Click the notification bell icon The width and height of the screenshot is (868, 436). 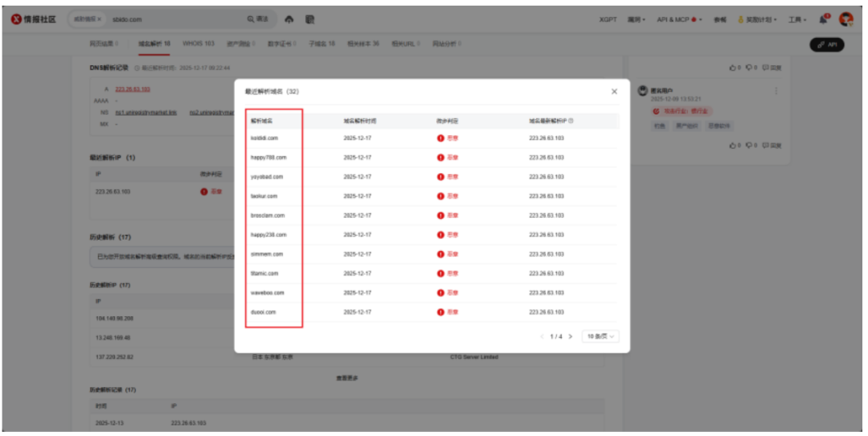824,19
